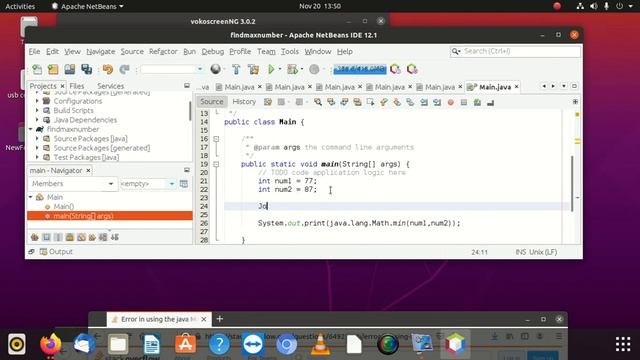Run the project with green play icon
The height and width of the screenshot is (360, 640).
click(271, 69)
